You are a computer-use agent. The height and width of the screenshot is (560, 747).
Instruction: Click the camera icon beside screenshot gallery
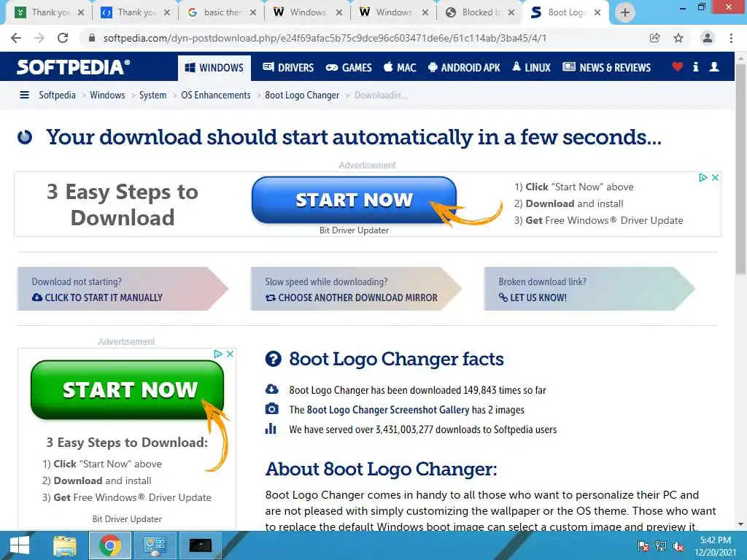coord(271,408)
